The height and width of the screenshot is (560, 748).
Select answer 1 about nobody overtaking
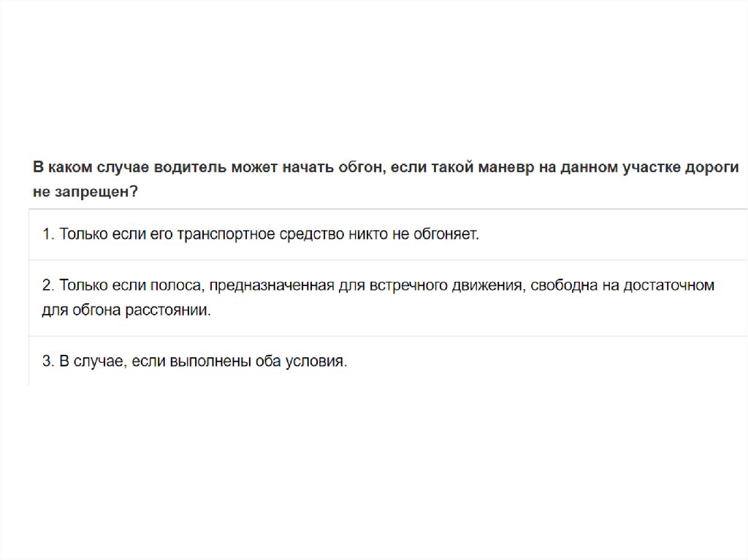click(x=260, y=234)
